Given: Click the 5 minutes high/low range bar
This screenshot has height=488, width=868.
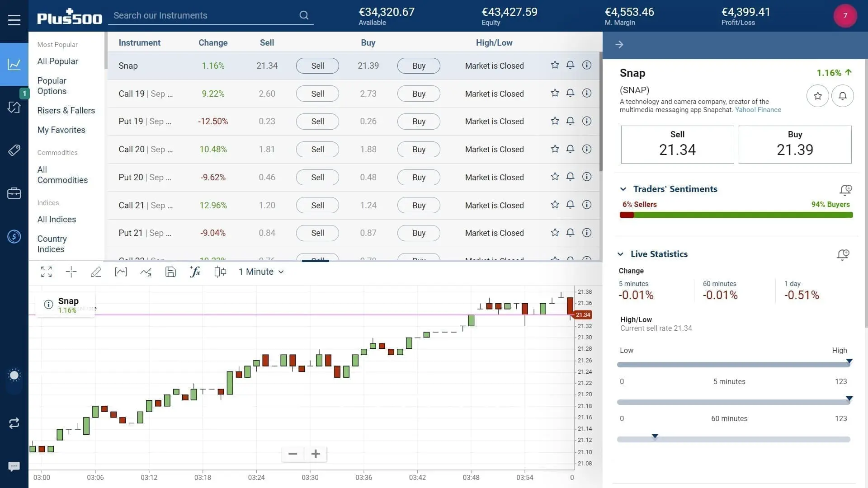Looking at the screenshot, I should coord(734,365).
